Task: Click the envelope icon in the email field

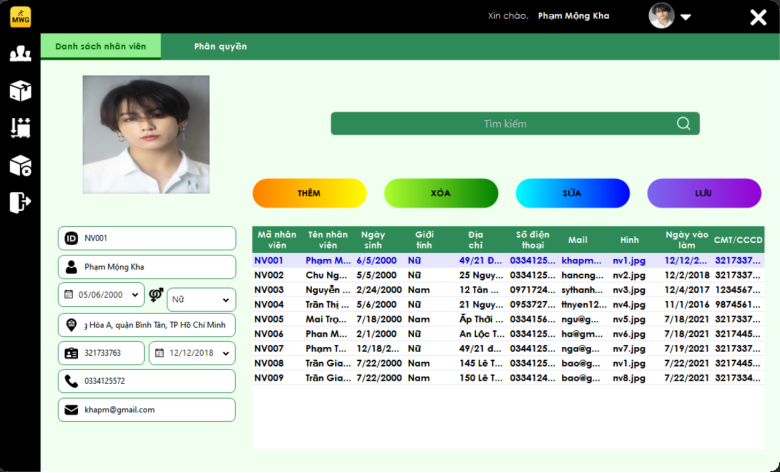Action: [71, 410]
